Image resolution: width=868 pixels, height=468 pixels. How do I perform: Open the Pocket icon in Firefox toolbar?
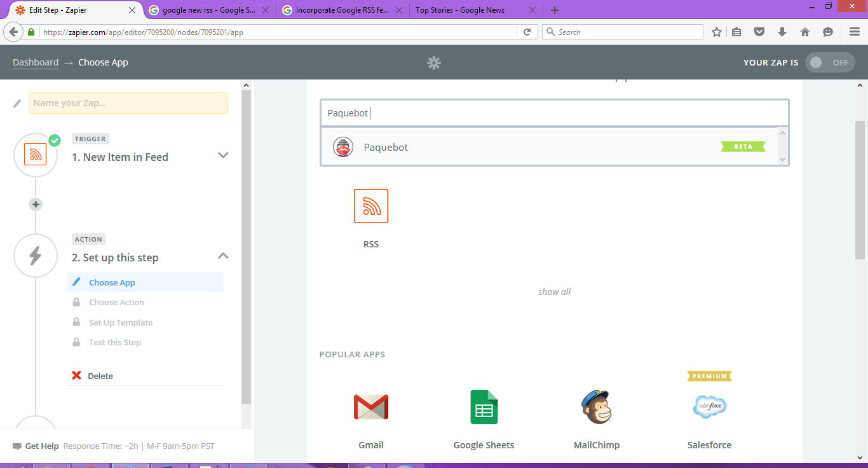759,32
